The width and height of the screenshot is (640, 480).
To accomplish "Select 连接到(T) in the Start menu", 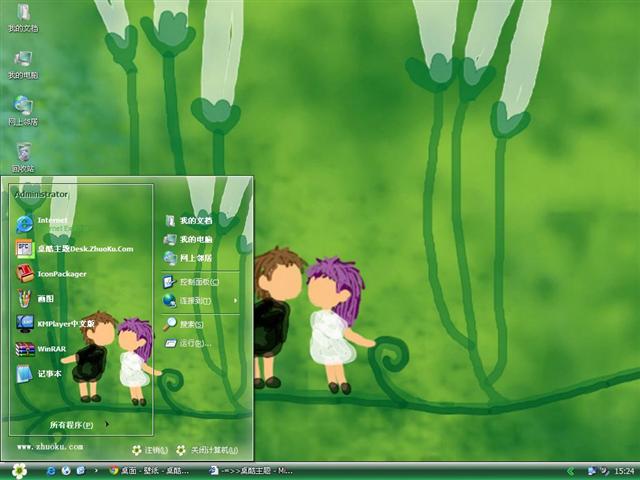I will point(187,301).
